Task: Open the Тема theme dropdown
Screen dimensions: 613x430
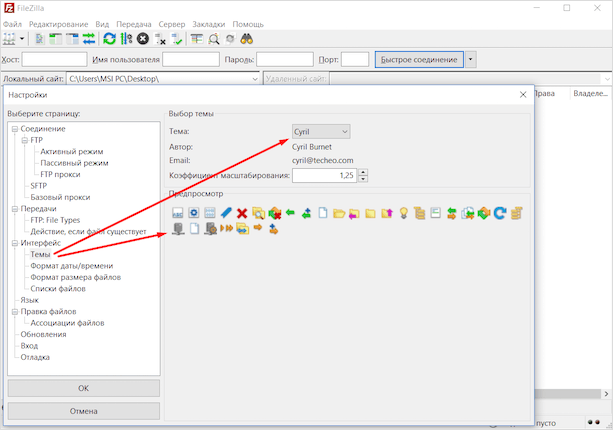Action: click(320, 131)
